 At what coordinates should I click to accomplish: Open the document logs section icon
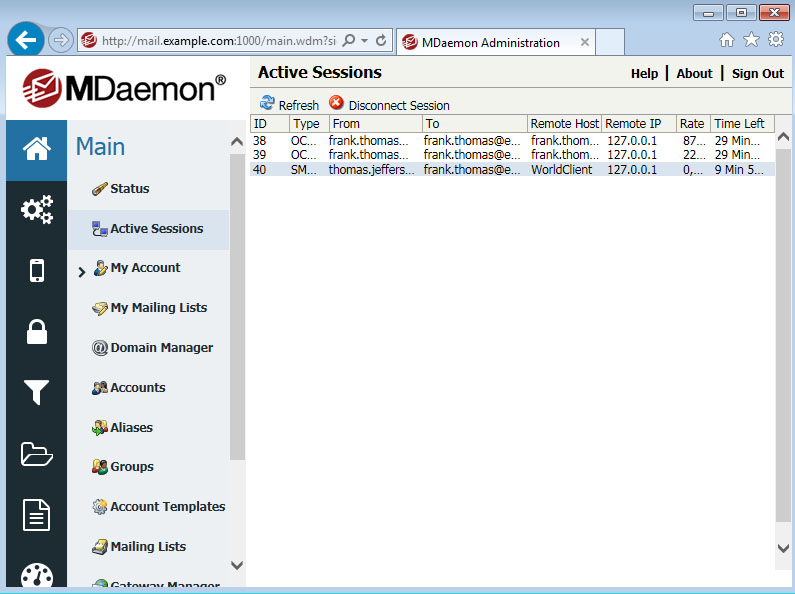point(37,515)
